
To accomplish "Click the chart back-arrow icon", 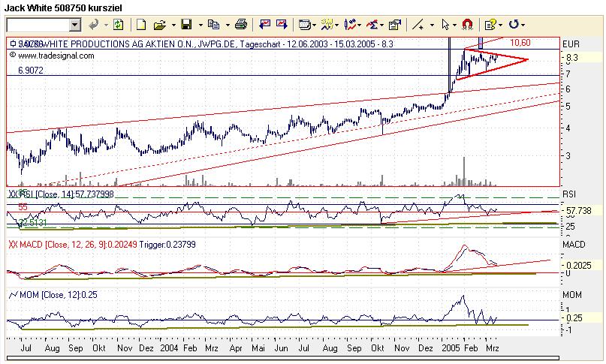I will tap(265, 25).
